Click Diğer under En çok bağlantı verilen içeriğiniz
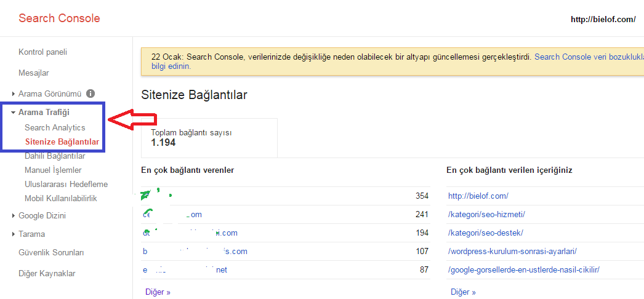 coord(463,292)
